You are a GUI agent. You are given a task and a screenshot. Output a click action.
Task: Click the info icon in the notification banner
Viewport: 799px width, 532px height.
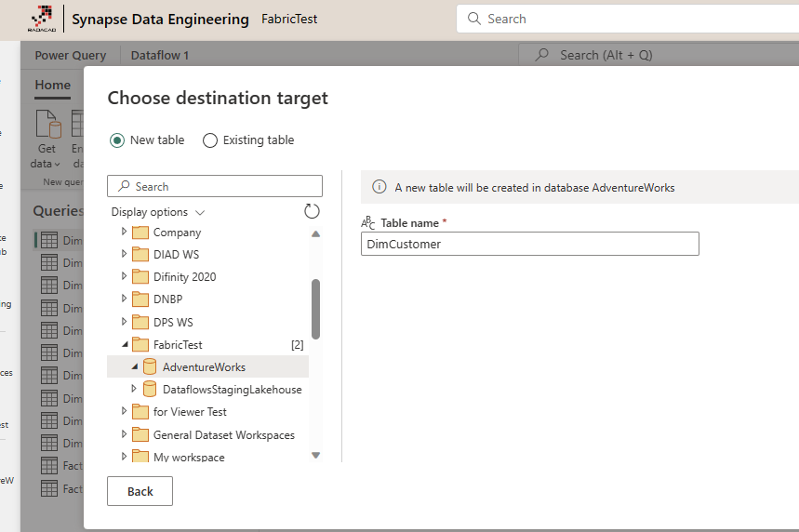point(380,187)
